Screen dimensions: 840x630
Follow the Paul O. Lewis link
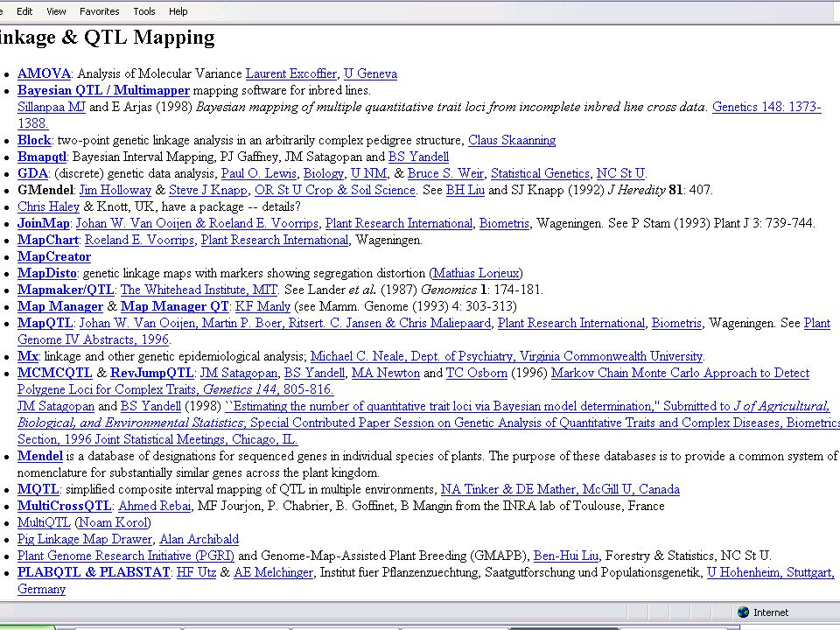point(258,173)
